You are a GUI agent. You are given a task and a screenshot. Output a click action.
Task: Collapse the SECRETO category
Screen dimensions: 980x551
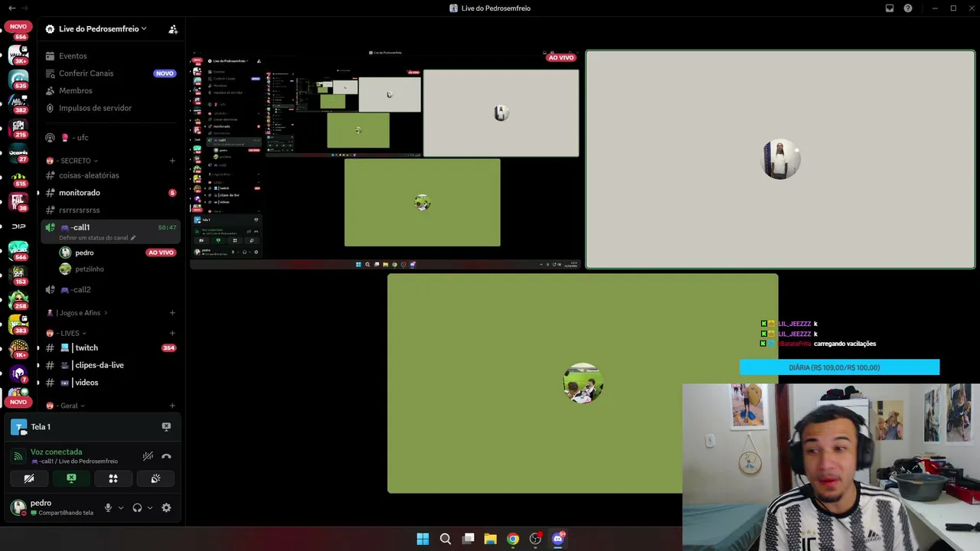[75, 161]
